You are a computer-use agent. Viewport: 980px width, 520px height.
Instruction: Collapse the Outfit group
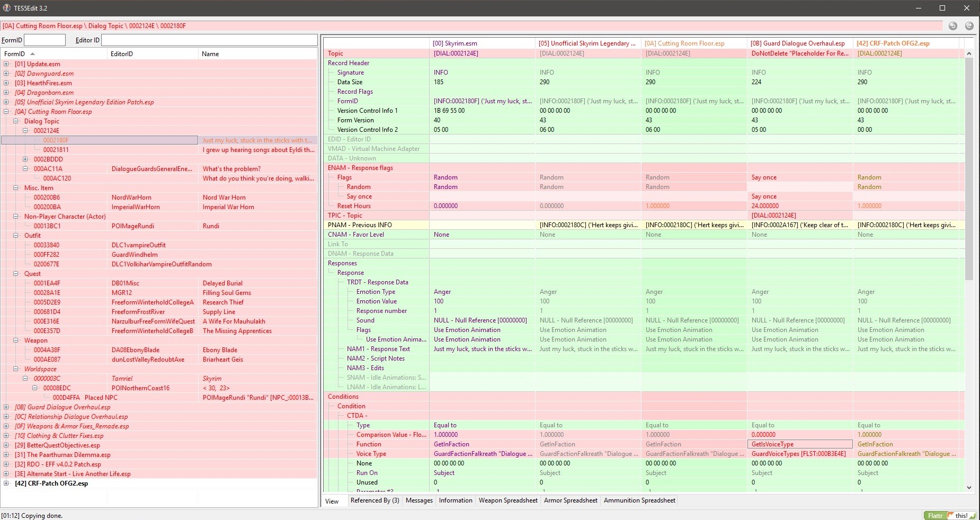coord(16,236)
